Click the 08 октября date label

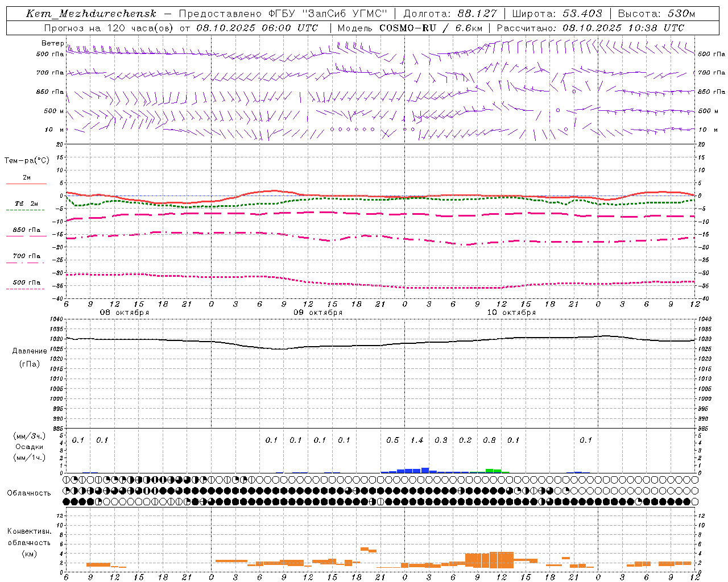click(x=125, y=313)
